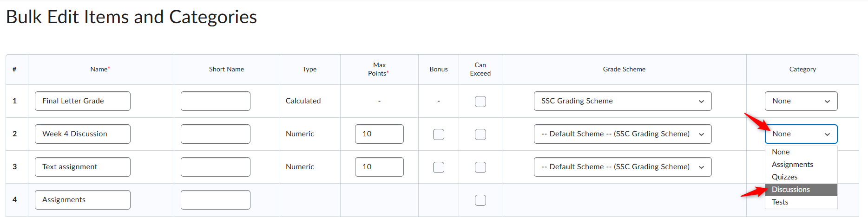Edit the Final Letter Grade name field
This screenshot has width=868, height=217.
[x=83, y=101]
